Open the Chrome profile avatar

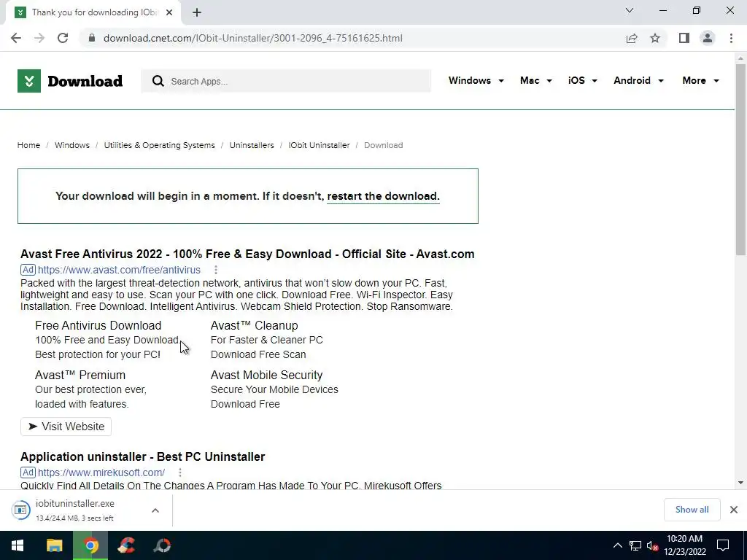point(708,38)
